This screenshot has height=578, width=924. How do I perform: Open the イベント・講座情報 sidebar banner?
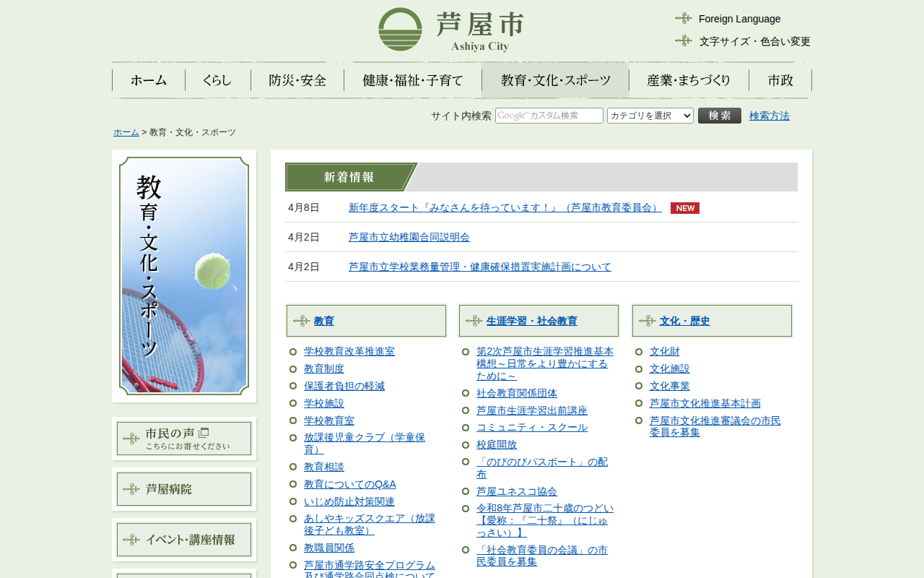tap(184, 540)
